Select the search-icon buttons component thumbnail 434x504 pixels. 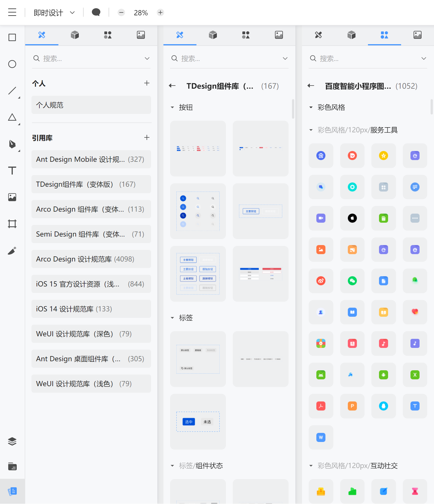tap(198, 211)
